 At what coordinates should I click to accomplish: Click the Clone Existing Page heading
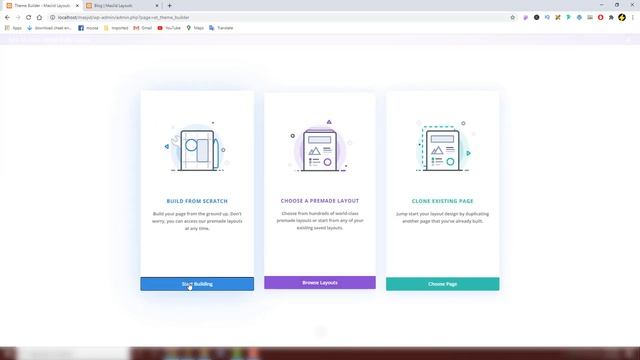pos(442,201)
